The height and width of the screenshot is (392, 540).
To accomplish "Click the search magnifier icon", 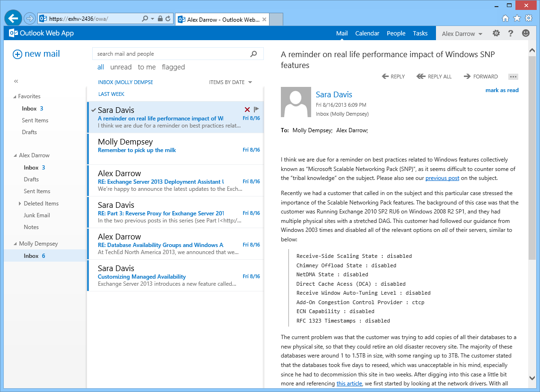I will [254, 53].
